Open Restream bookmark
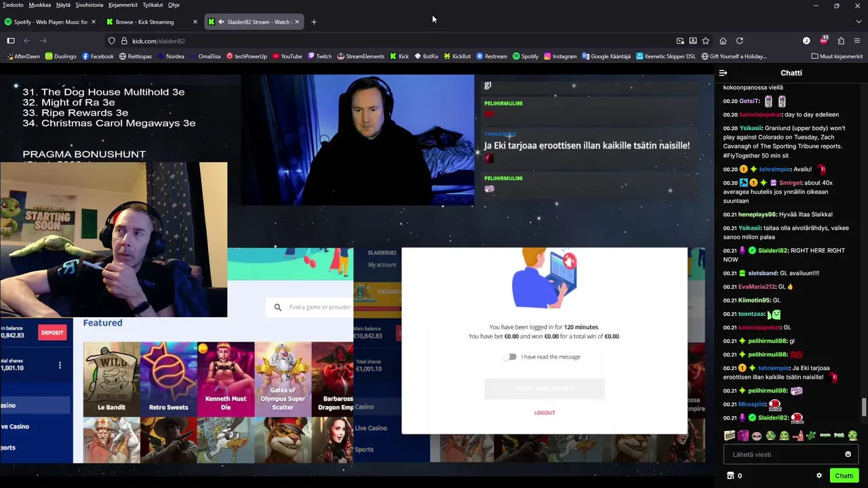 (492, 56)
